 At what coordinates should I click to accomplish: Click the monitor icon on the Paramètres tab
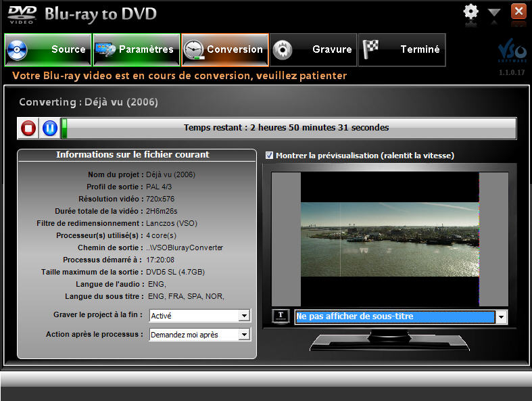click(x=105, y=49)
